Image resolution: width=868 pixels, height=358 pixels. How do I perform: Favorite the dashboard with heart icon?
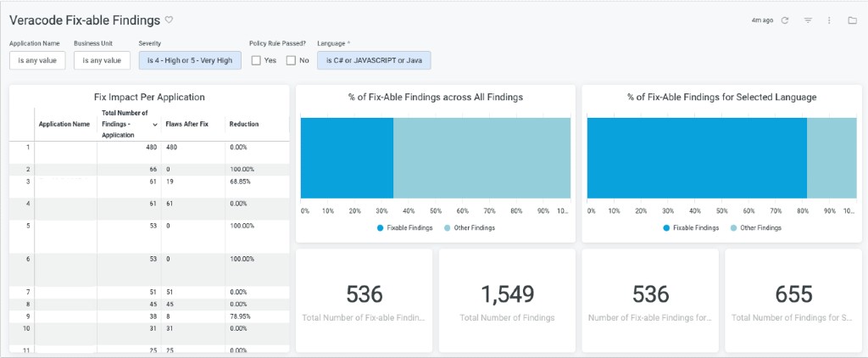click(x=170, y=20)
